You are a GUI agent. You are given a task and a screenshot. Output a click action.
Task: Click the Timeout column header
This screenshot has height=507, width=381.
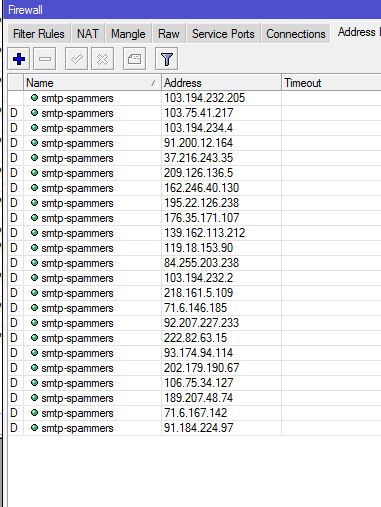(x=331, y=83)
